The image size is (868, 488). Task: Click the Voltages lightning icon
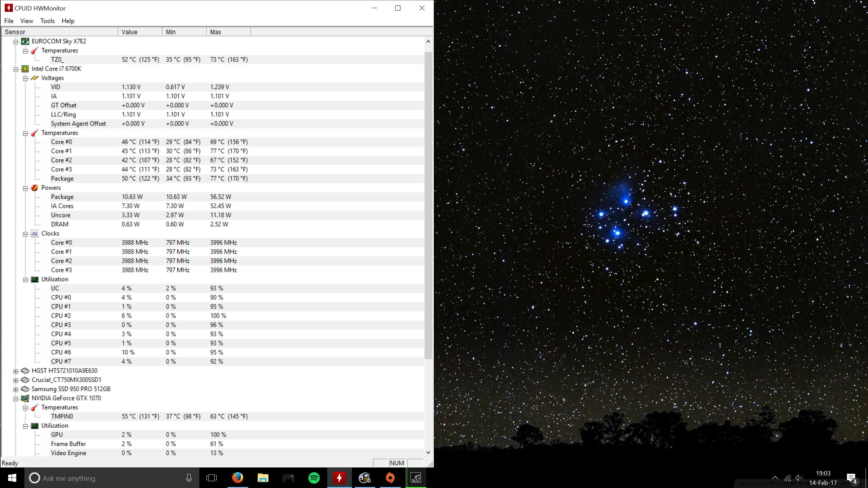click(x=35, y=78)
